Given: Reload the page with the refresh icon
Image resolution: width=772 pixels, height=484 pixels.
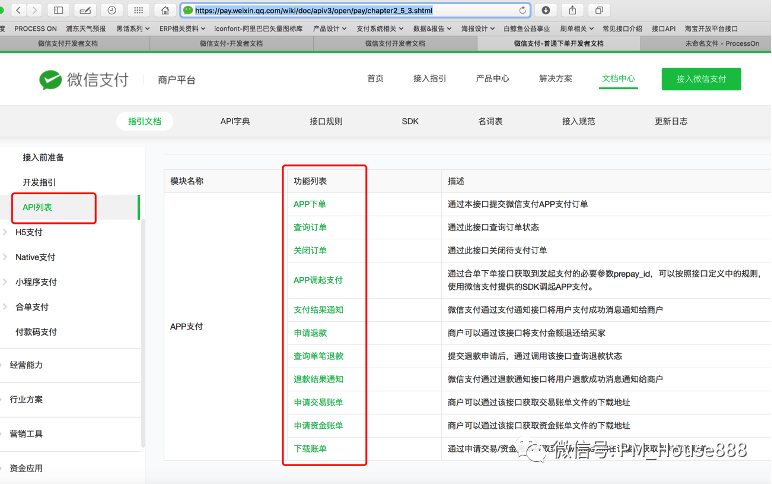Looking at the screenshot, I should pos(522,10).
